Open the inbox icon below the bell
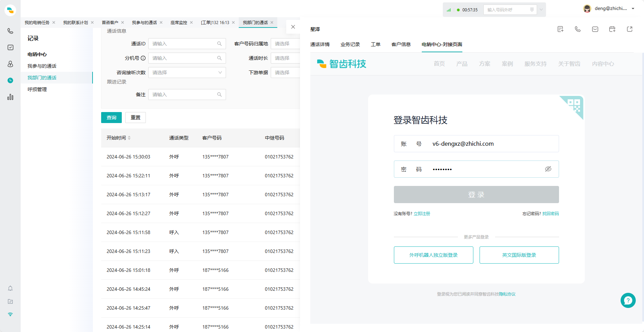 [x=10, y=301]
